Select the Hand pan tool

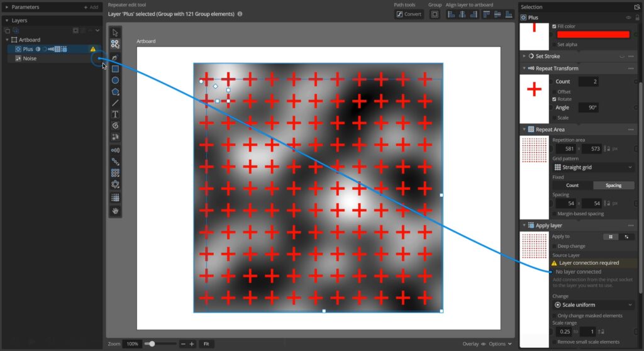(115, 211)
